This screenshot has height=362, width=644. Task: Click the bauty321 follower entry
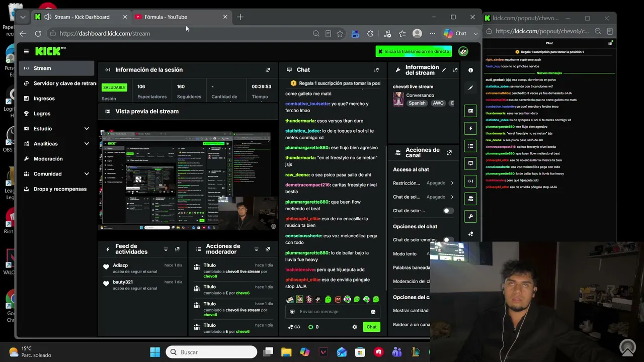[142, 285]
